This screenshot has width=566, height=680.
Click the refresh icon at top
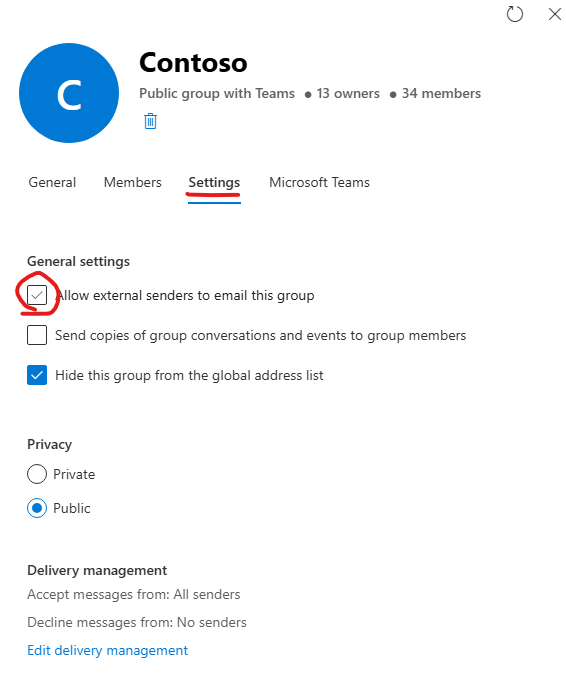[x=515, y=14]
